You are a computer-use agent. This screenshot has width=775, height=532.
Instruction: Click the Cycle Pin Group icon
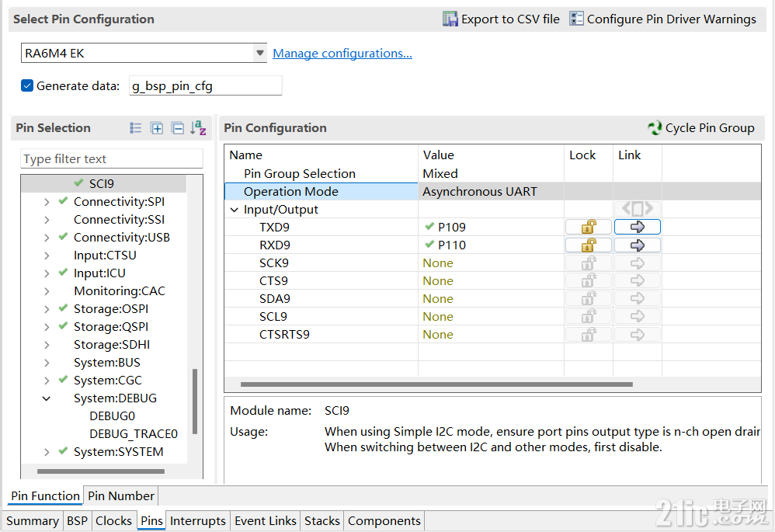pyautogui.click(x=655, y=128)
